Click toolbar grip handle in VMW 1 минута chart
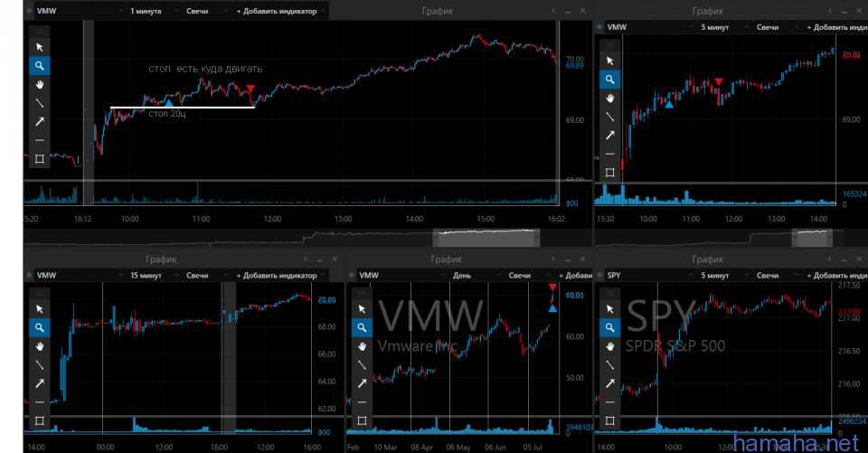 pyautogui.click(x=39, y=31)
